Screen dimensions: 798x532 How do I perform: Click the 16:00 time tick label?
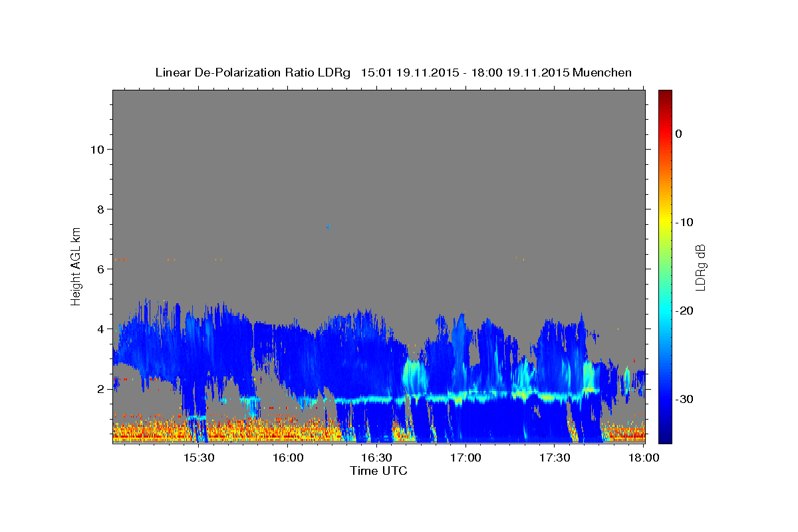(x=287, y=458)
